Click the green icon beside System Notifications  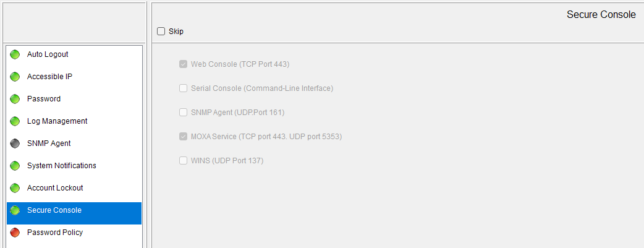[x=15, y=166]
